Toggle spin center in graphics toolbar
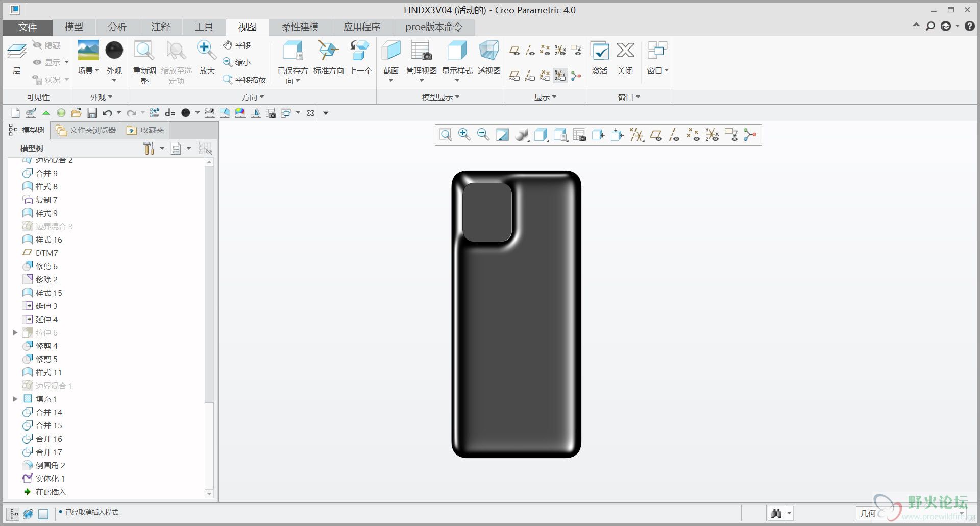 (750, 135)
